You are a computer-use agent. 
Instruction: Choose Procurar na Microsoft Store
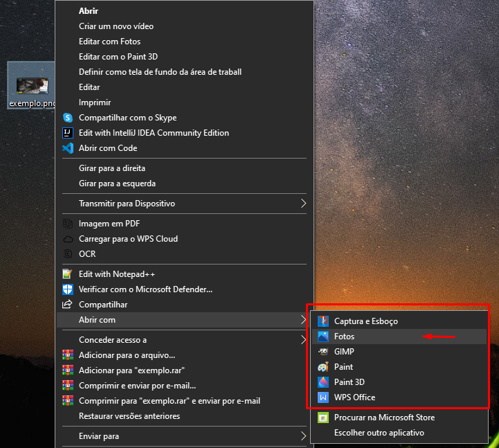399,418
